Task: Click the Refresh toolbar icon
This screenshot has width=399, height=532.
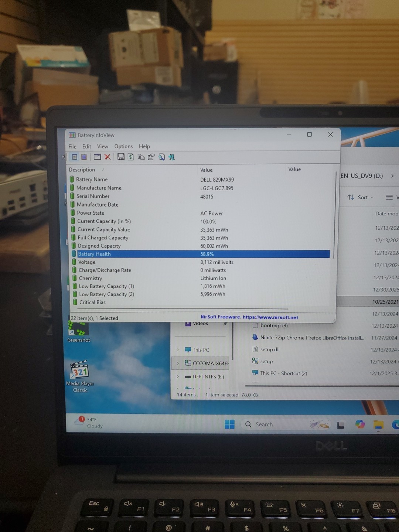Action: pyautogui.click(x=131, y=157)
